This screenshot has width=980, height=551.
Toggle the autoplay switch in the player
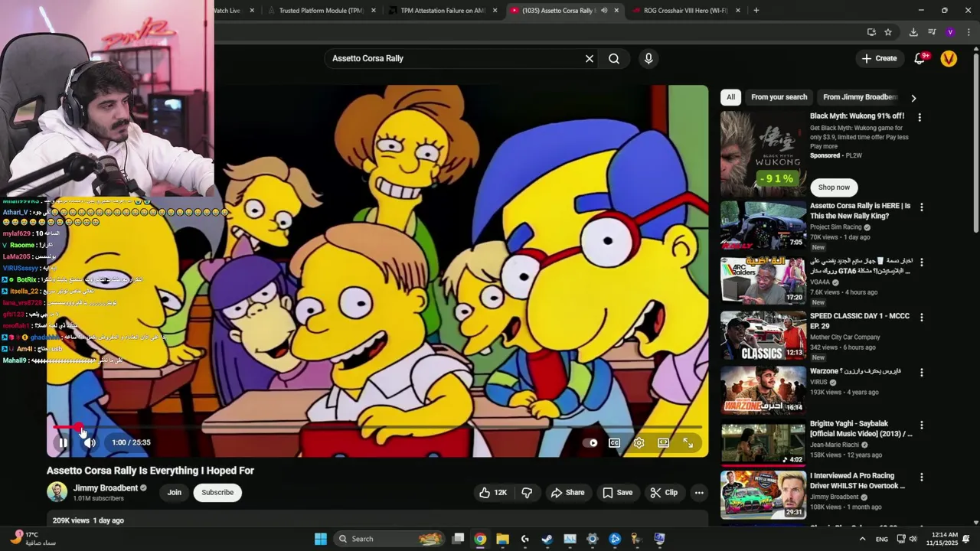pyautogui.click(x=590, y=442)
